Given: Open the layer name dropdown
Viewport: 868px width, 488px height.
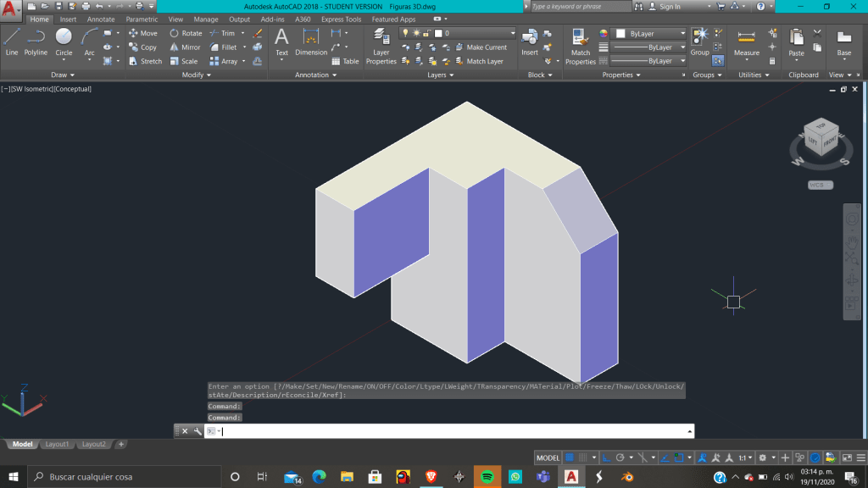Looking at the screenshot, I should click(x=475, y=33).
